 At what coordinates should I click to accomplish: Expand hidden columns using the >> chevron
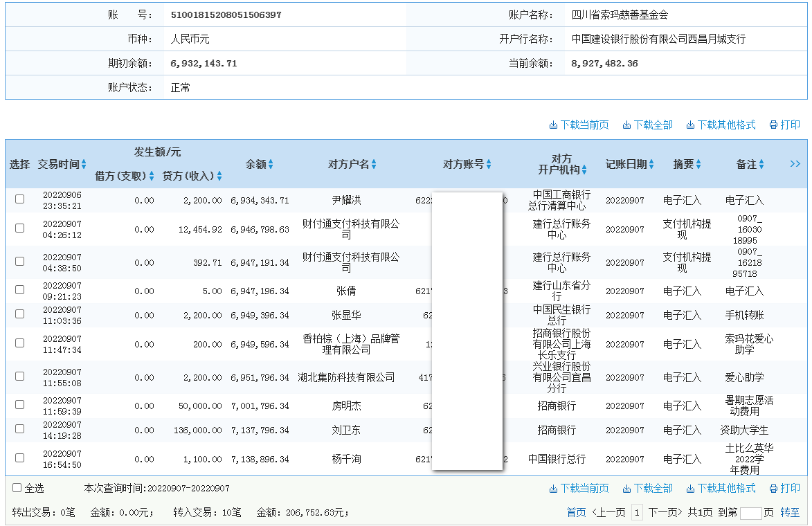coord(795,163)
